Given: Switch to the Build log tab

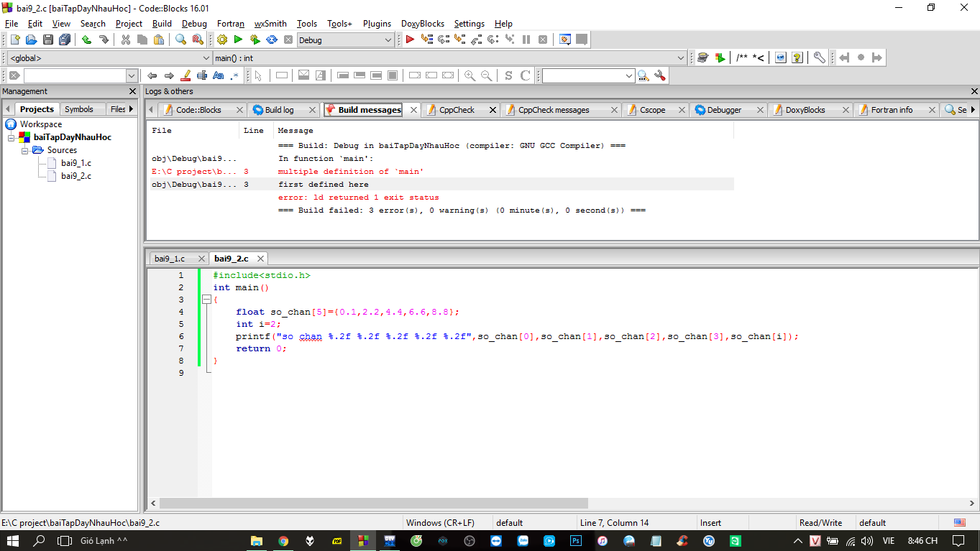Looking at the screenshot, I should (x=279, y=110).
